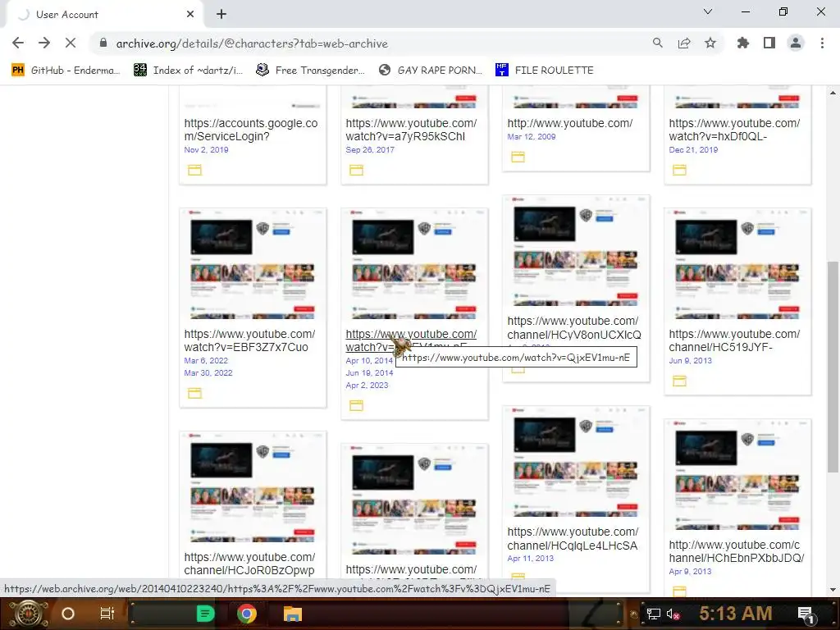840x630 pixels.
Task: Open a new browser tab
Action: click(221, 15)
